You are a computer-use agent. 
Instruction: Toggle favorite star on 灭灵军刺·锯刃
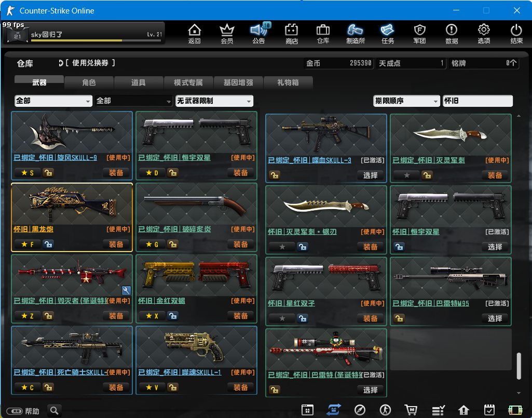pyautogui.click(x=282, y=247)
